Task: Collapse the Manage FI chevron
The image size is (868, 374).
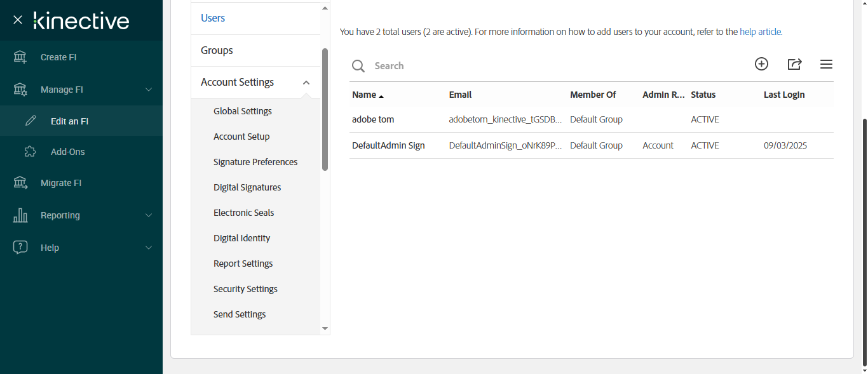Action: tap(149, 90)
